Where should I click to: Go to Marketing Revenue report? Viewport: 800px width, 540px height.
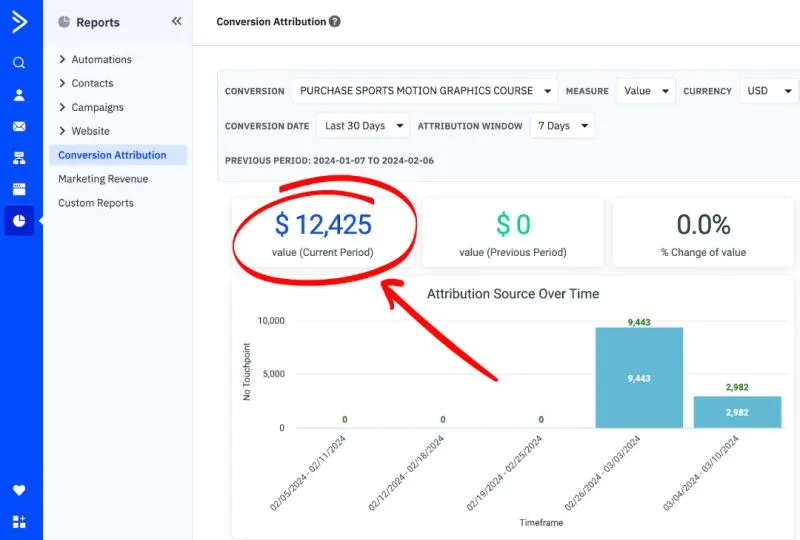(103, 179)
